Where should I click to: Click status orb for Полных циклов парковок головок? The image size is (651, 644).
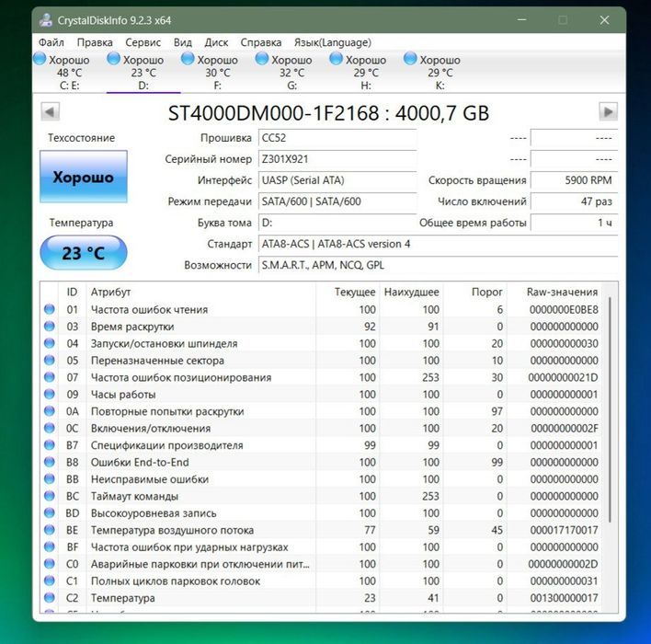click(x=50, y=581)
